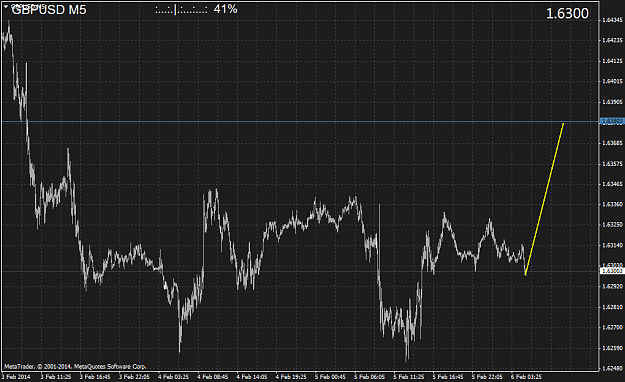Click the 3 Feb 11:25 time label
Screen dimensions: 625x382
click(56, 377)
